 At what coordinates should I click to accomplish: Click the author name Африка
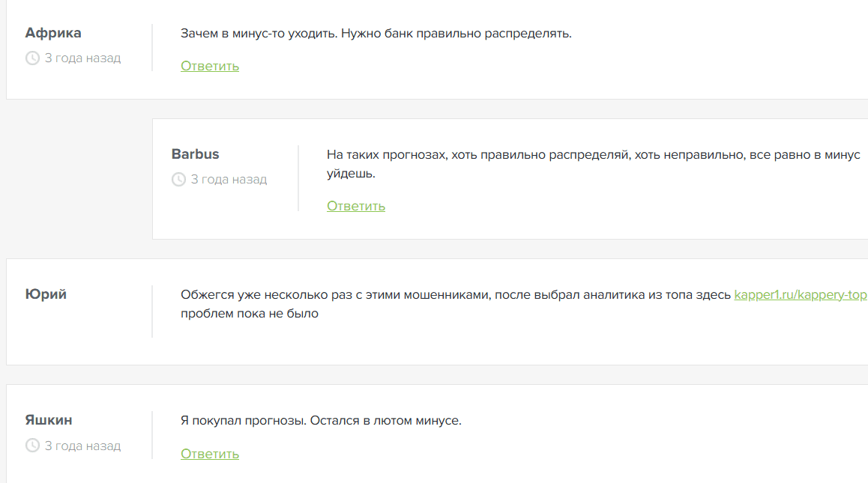click(x=53, y=33)
